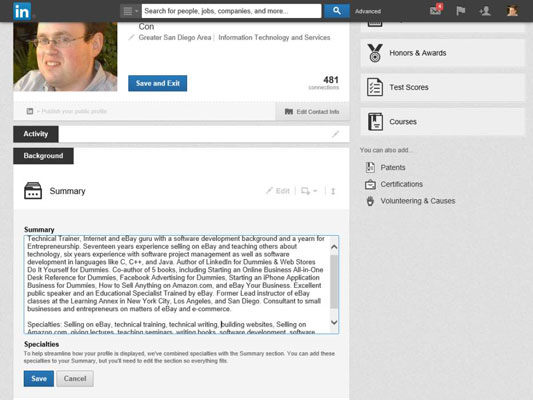Click the Cancel button
533x400 pixels.
(75, 379)
